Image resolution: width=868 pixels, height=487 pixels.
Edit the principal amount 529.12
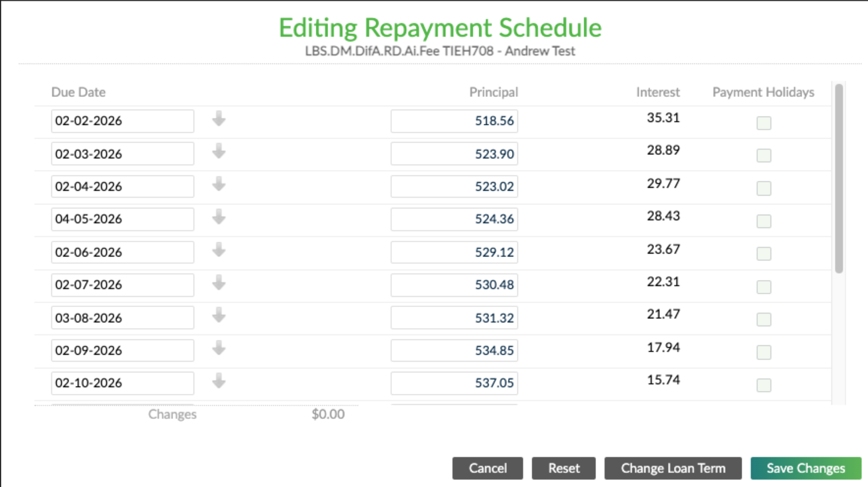[x=454, y=252]
